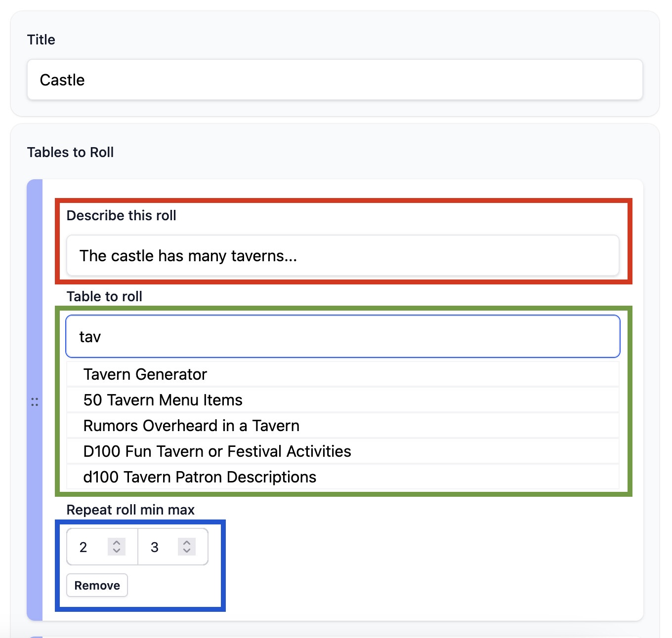The width and height of the screenshot is (672, 638).
Task: Click the Tables to Roll heading
Action: tap(70, 152)
